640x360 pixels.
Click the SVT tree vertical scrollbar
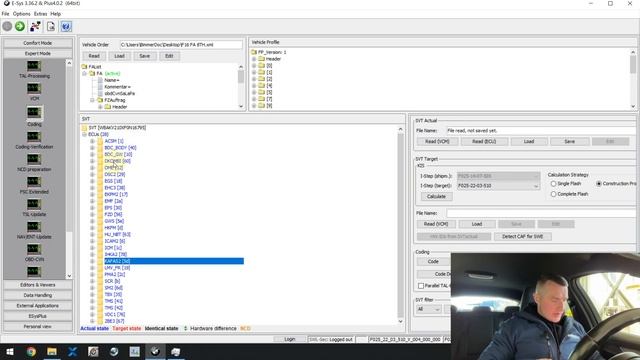pos(400,224)
